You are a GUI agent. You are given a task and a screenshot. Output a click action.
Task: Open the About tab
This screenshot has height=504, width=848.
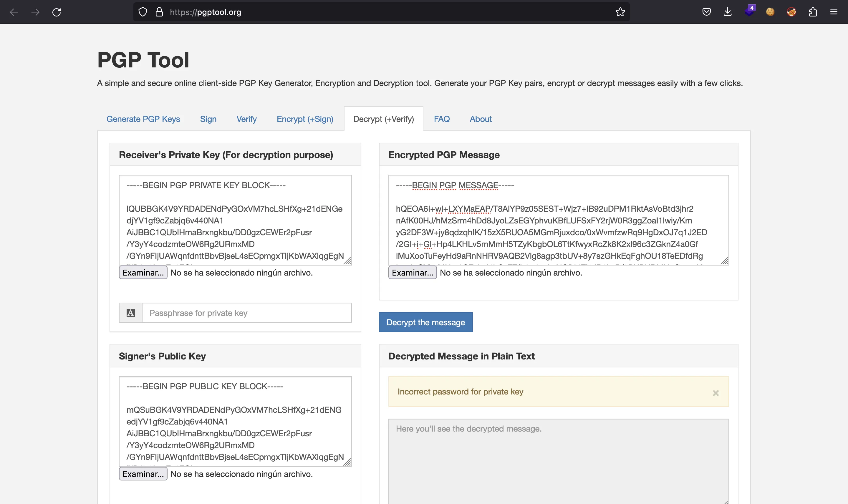(481, 119)
